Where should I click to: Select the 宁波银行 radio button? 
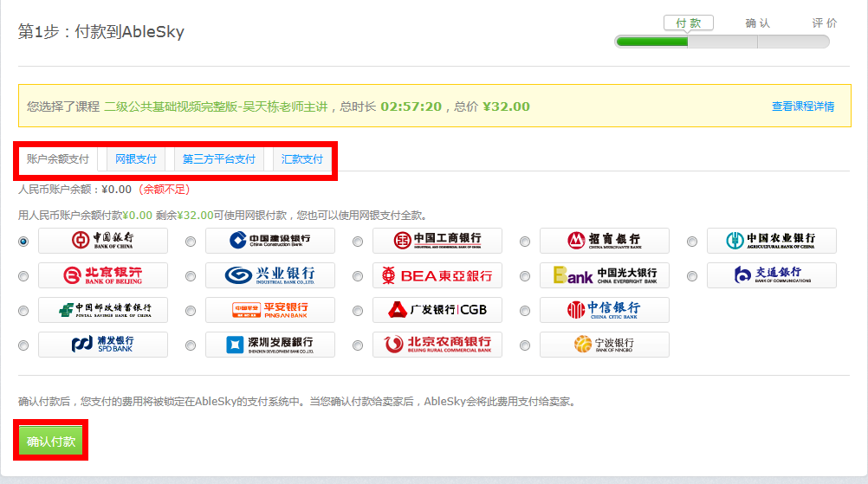pyautogui.click(x=525, y=345)
